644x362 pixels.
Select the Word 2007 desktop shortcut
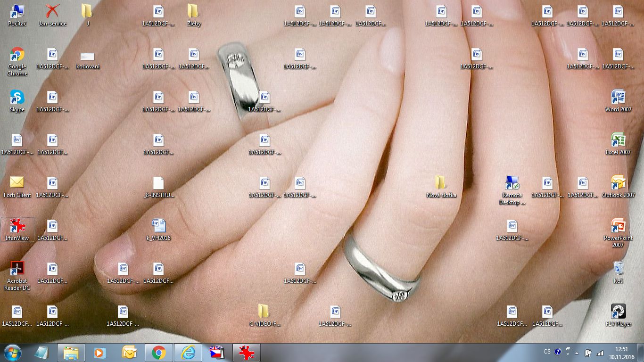pos(618,98)
